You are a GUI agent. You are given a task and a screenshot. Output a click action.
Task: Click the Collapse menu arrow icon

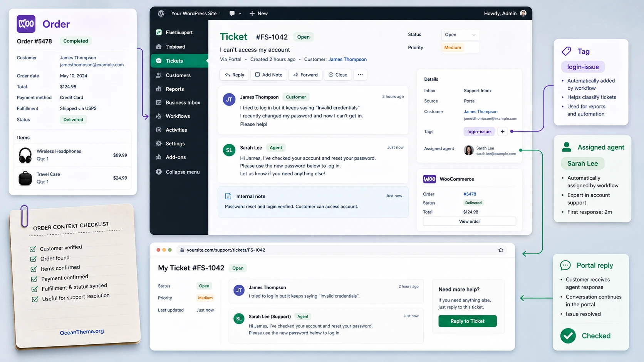click(159, 172)
